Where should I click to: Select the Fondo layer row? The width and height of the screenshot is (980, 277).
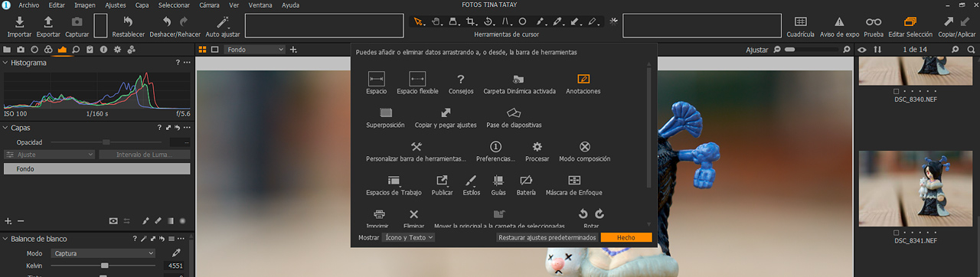pos(96,168)
